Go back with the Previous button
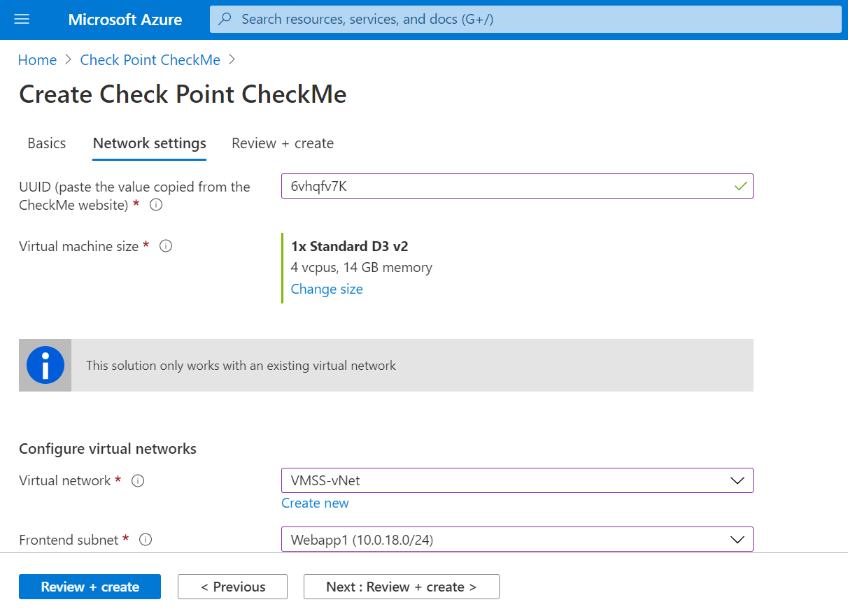 (x=232, y=587)
